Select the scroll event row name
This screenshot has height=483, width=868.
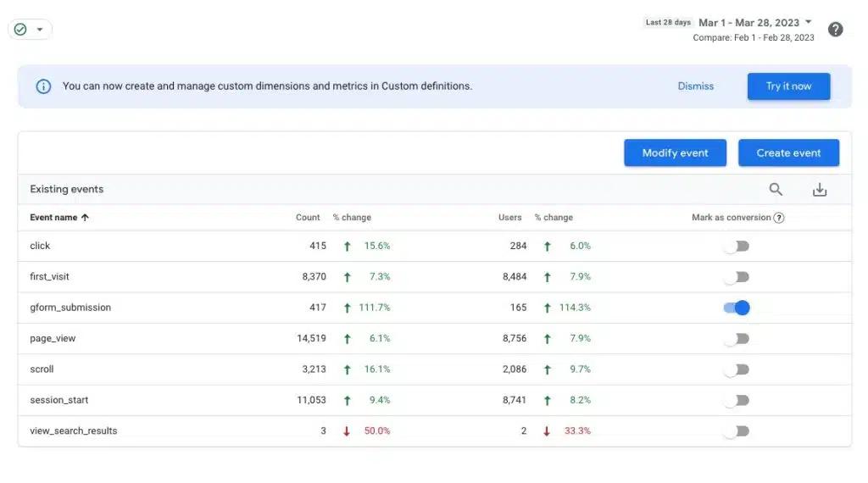point(42,369)
